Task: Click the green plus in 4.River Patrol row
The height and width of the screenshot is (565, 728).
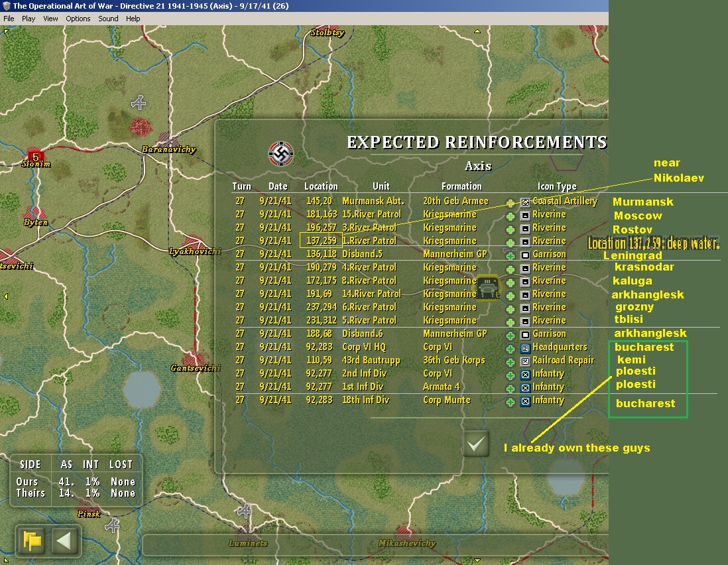Action: [511, 269]
